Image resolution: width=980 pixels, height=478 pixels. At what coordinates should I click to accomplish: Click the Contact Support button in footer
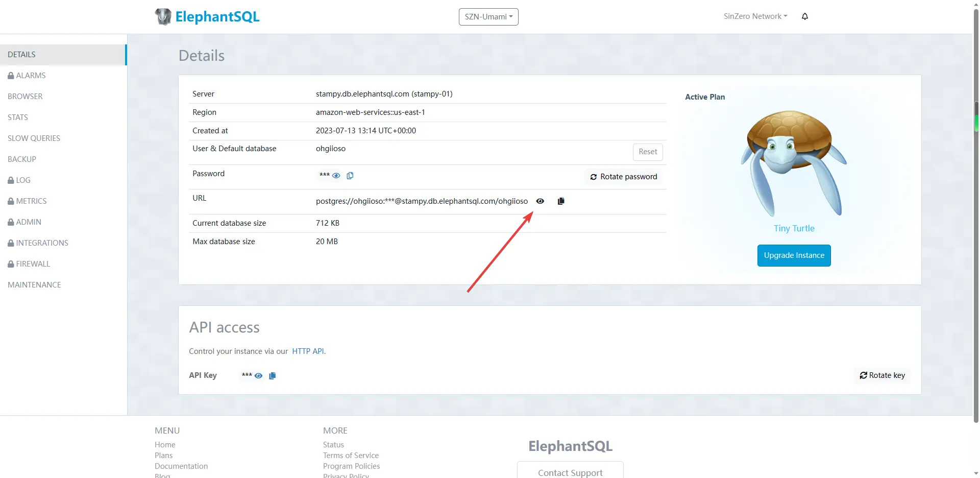click(x=570, y=472)
